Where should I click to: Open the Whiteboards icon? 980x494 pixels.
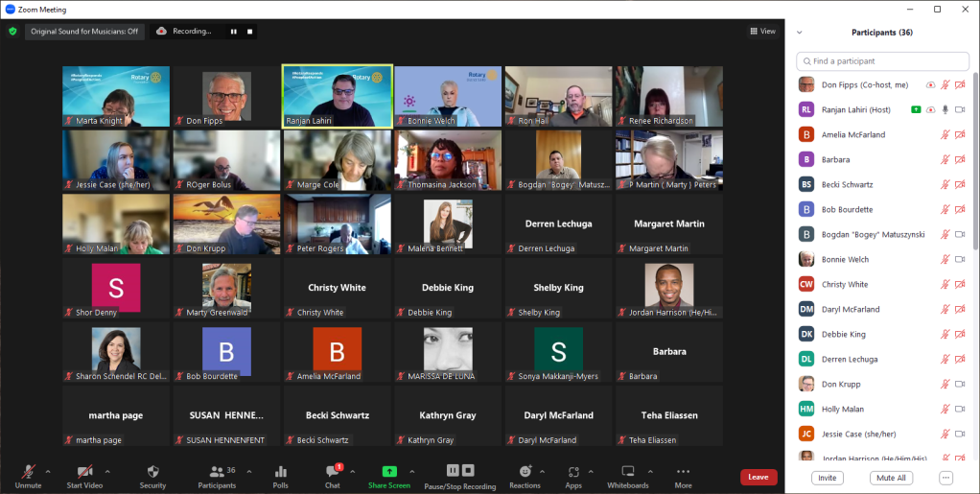click(x=628, y=472)
